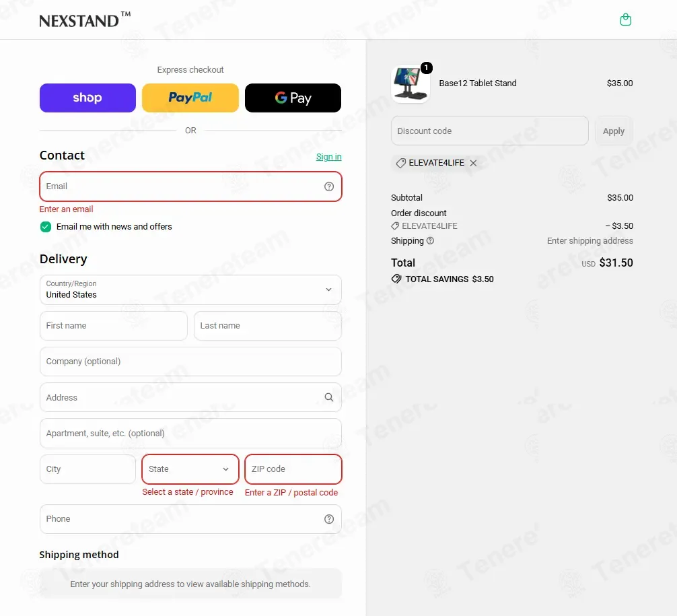The height and width of the screenshot is (616, 677).
Task: Click the phone field help question icon
Action: 329,519
